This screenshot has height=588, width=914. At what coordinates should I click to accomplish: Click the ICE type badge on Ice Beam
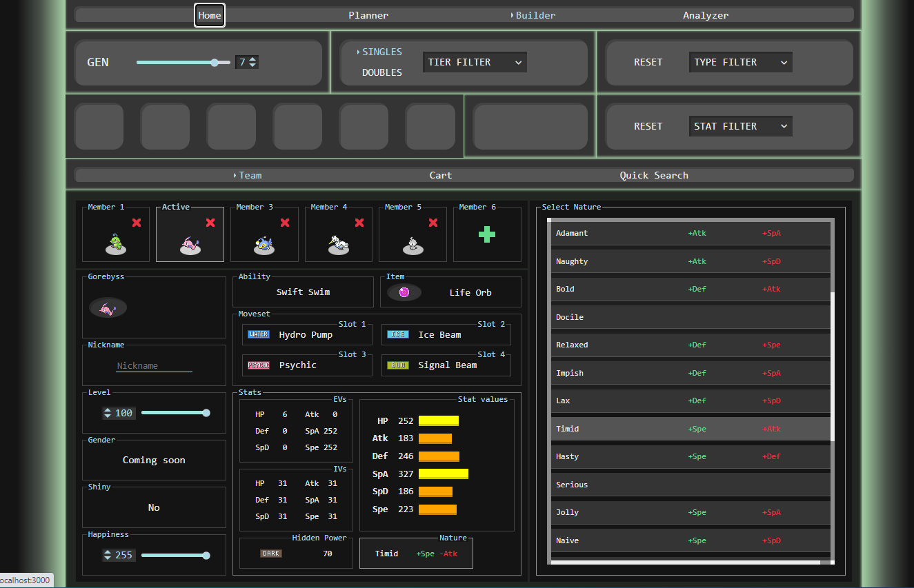click(x=398, y=334)
